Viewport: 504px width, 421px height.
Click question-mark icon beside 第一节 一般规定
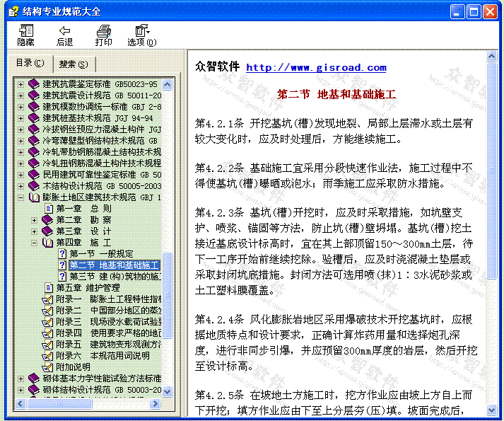click(61, 254)
